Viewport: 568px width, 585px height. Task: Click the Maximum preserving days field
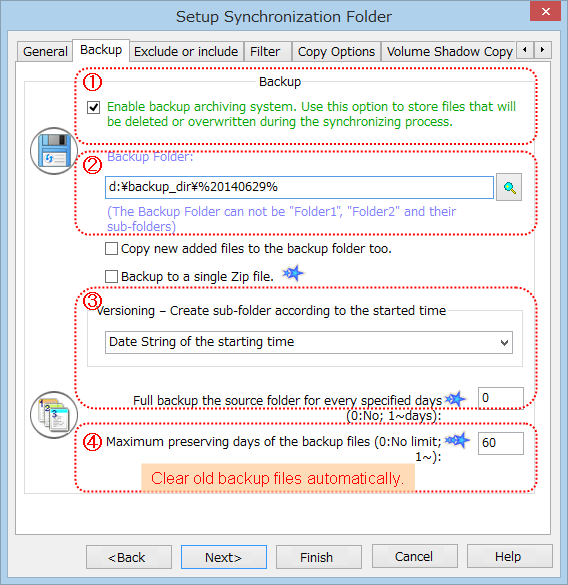(x=500, y=443)
